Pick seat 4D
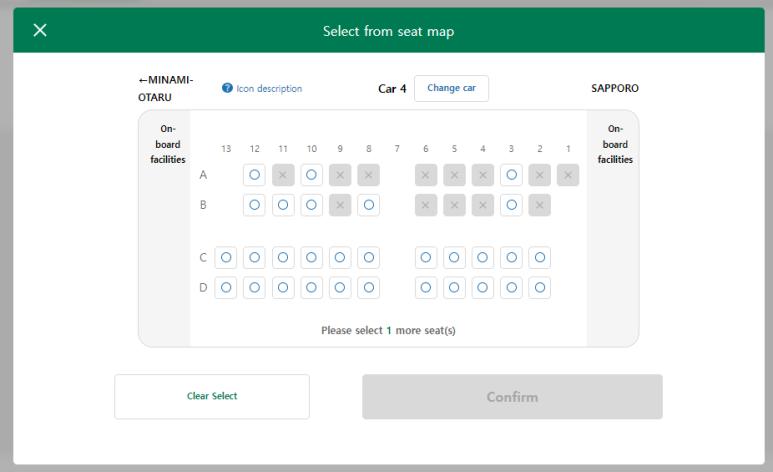 click(483, 288)
